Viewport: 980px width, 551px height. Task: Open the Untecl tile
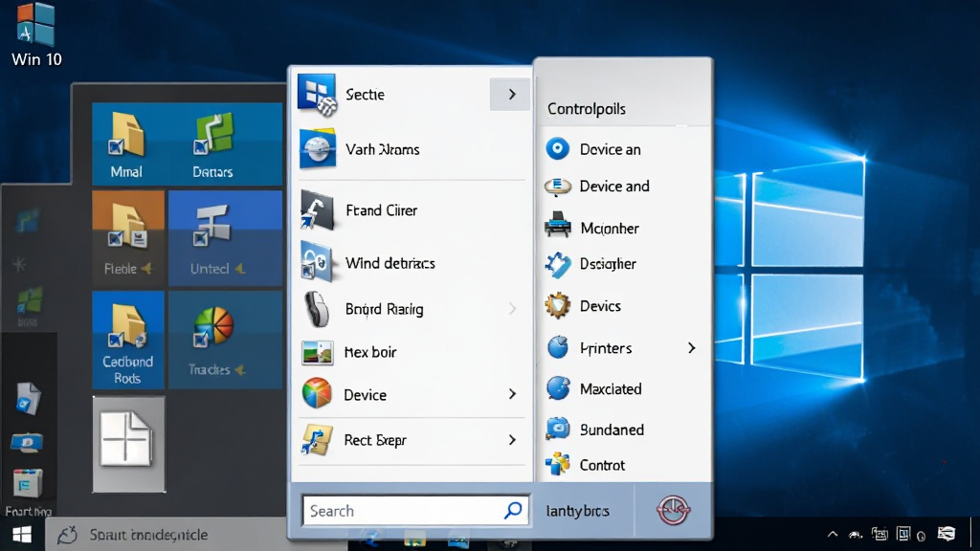tap(225, 238)
